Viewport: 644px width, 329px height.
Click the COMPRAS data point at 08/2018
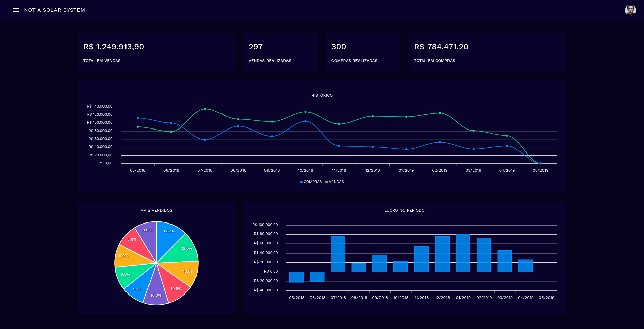click(238, 126)
